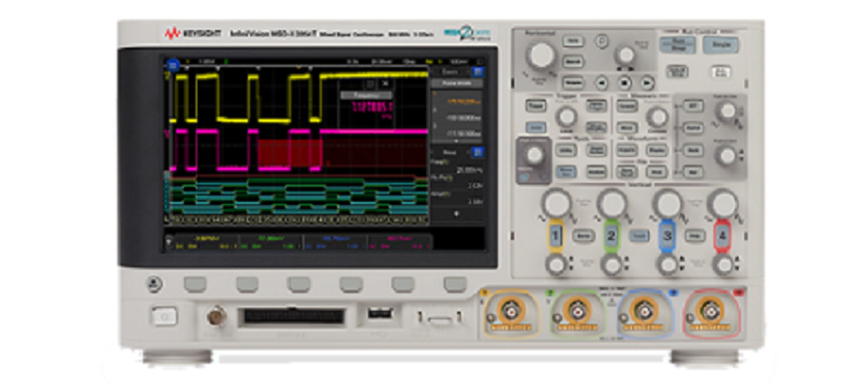Push the large Horizontal scale knob

(x=541, y=54)
